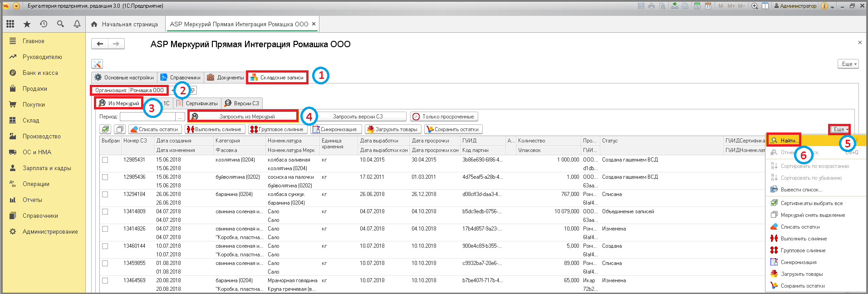This screenshot has width=868, height=294.
Task: Close the ASP Меркурий tab
Action: tap(314, 24)
